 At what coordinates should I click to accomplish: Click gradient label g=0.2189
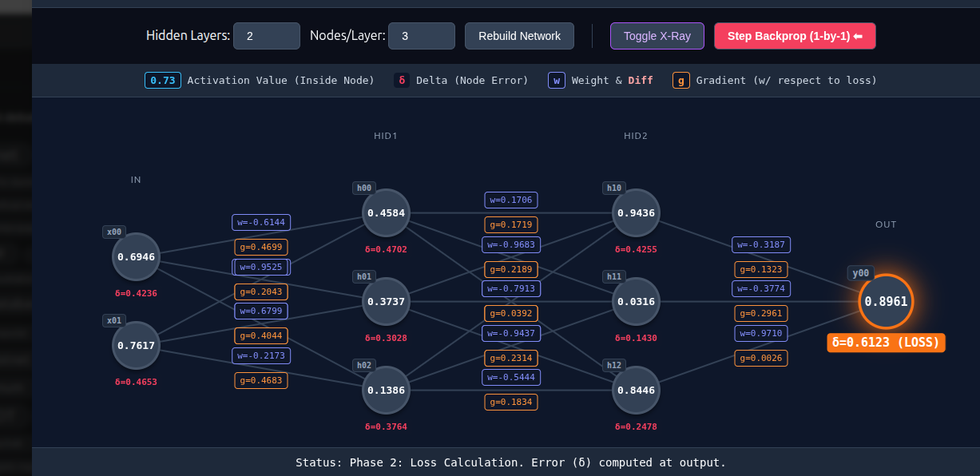click(511, 269)
